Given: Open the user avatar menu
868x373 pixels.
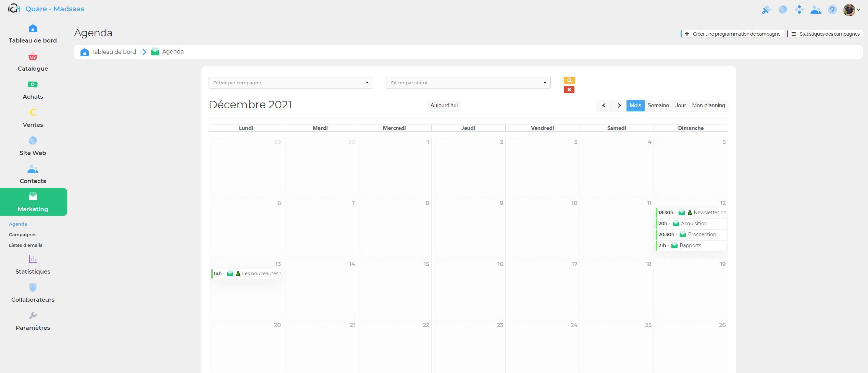Looking at the screenshot, I should pyautogui.click(x=851, y=10).
